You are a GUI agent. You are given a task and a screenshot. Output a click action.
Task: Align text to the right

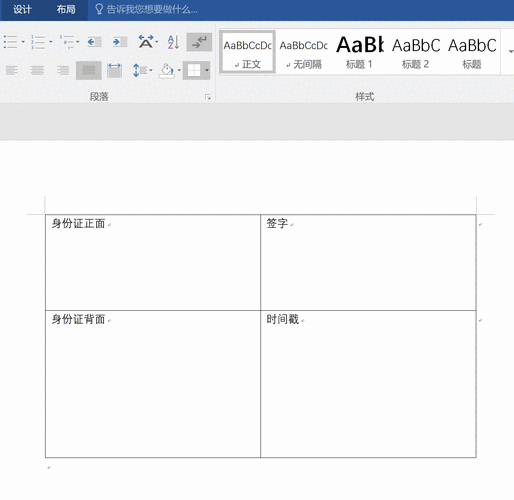click(x=63, y=70)
